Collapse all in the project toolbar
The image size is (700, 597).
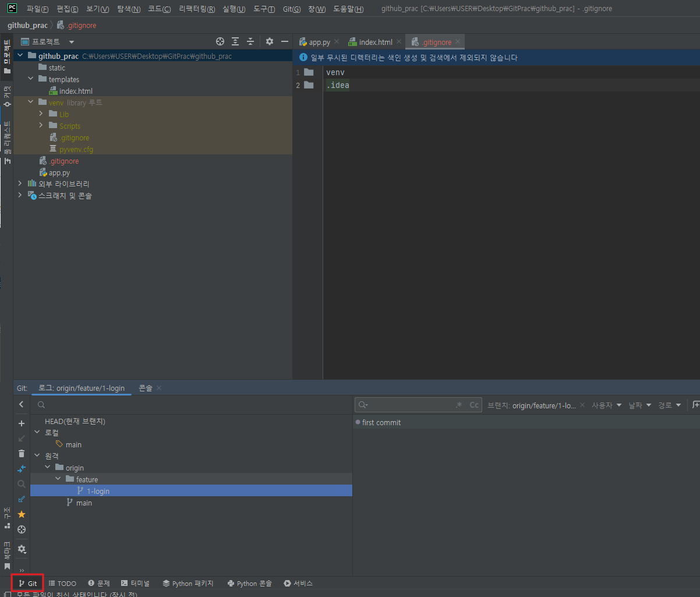[250, 41]
